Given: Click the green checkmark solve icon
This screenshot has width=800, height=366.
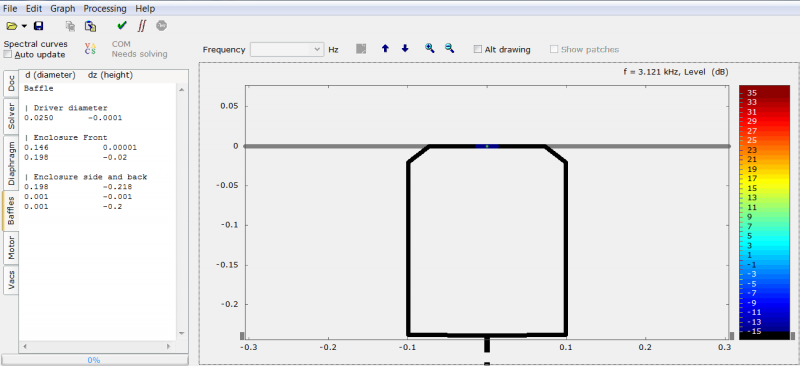Looking at the screenshot, I should (x=121, y=26).
